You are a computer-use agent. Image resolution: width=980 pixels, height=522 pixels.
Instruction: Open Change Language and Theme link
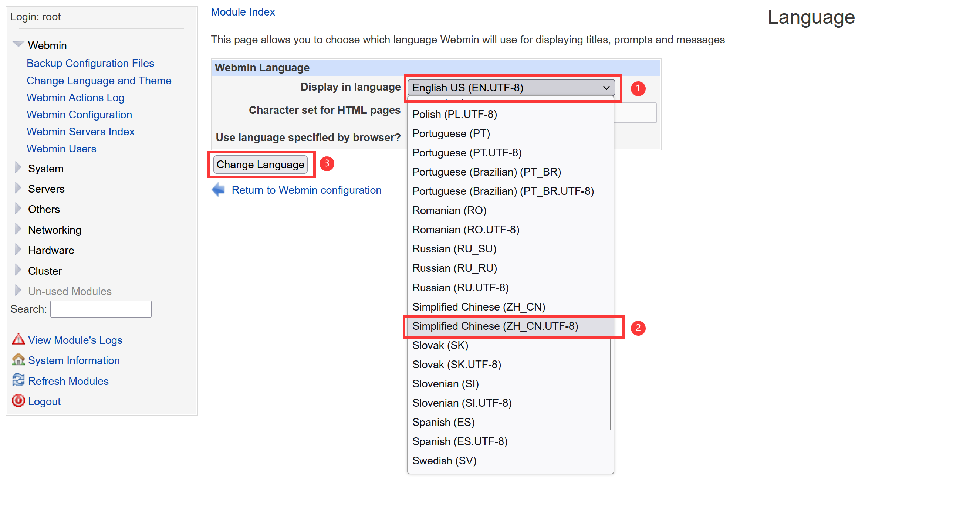(x=99, y=81)
